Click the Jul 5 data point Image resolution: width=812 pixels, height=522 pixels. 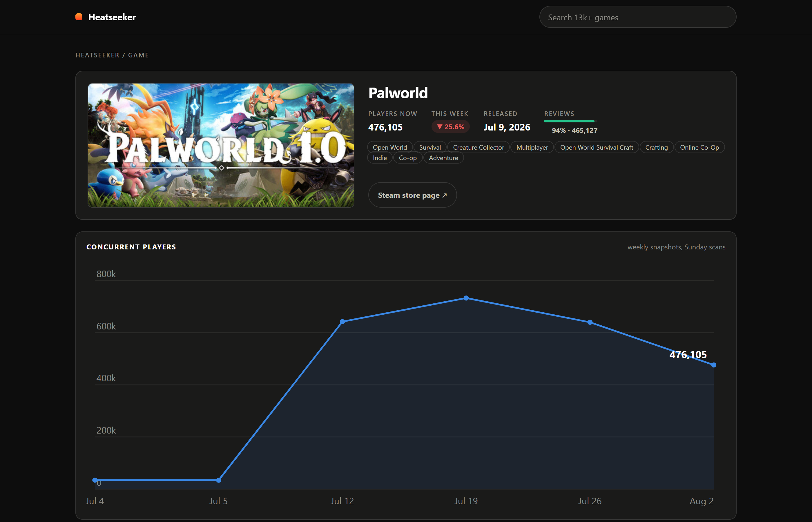[x=219, y=480]
